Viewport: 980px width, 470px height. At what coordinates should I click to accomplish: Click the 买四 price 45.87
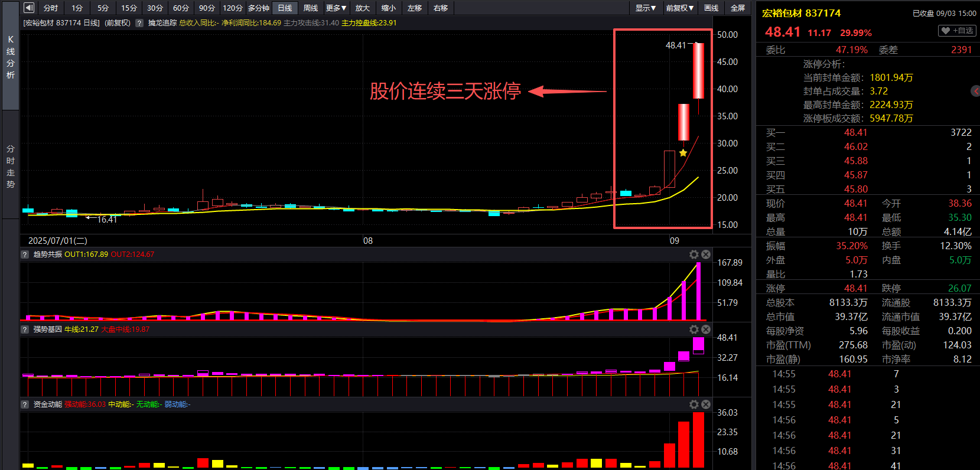[x=855, y=175]
